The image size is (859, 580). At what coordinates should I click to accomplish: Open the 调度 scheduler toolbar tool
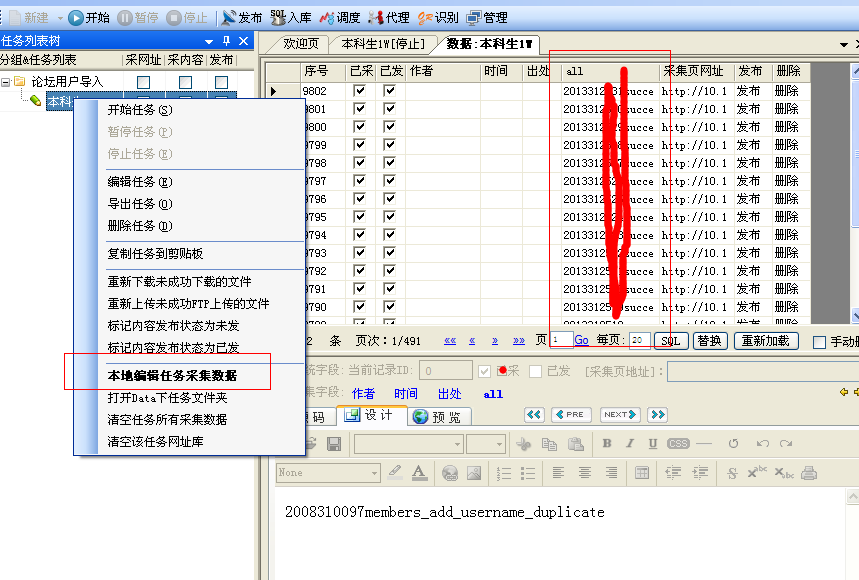(340, 18)
